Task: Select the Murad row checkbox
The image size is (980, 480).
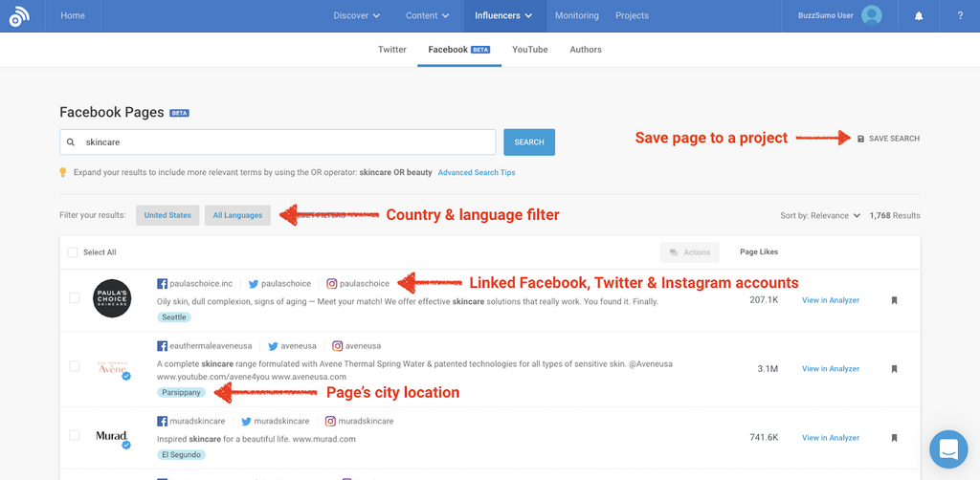Action: point(75,436)
